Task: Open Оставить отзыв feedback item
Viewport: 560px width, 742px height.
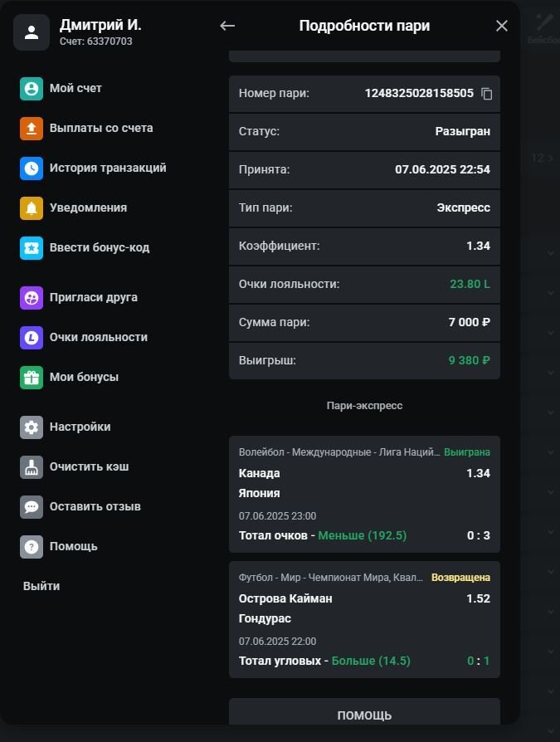Action: pyautogui.click(x=94, y=507)
